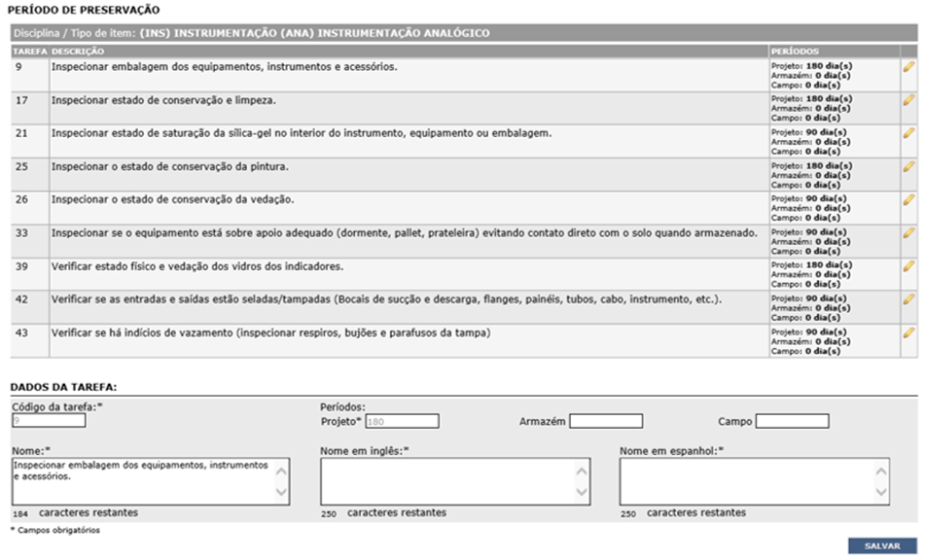Click the edit pencil for task 9
The width and height of the screenshot is (925, 560).
point(908,67)
